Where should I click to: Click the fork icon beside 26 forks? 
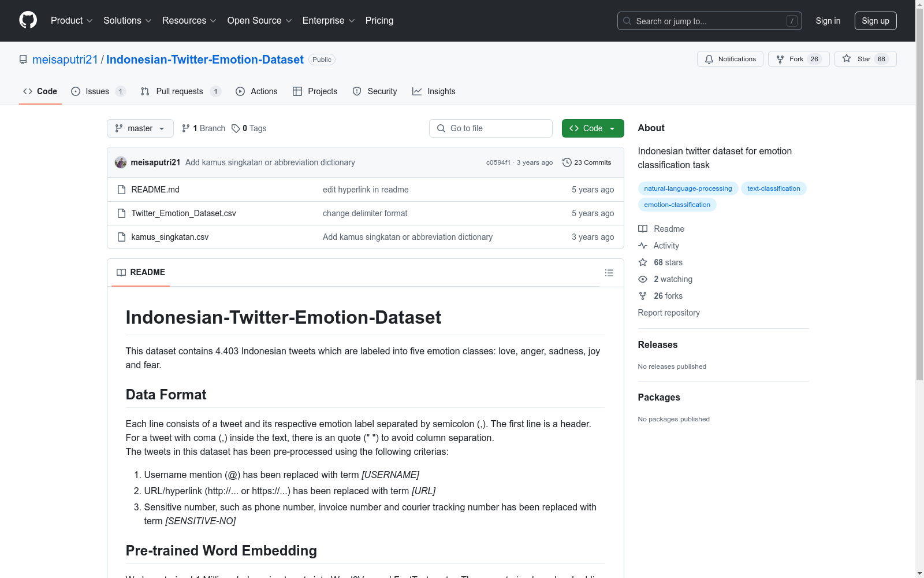click(643, 296)
